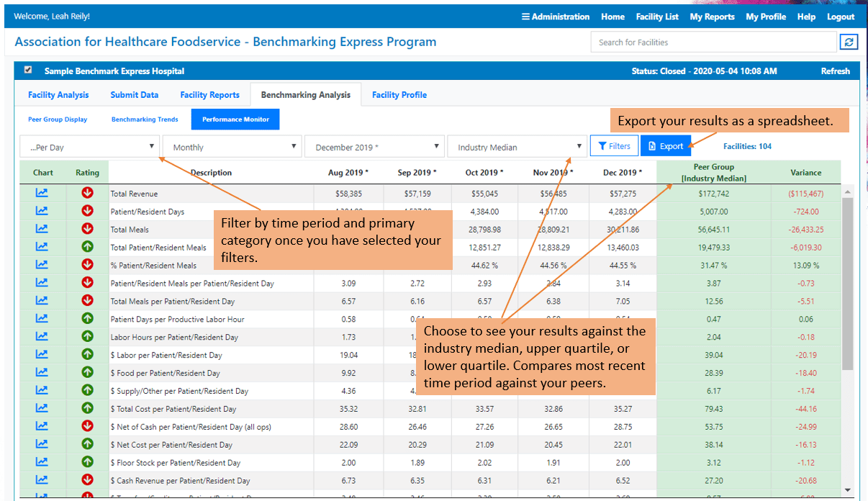The height and width of the screenshot is (501, 868).
Task: Expand the Industry Median comparison dropdown
Action: click(x=517, y=147)
